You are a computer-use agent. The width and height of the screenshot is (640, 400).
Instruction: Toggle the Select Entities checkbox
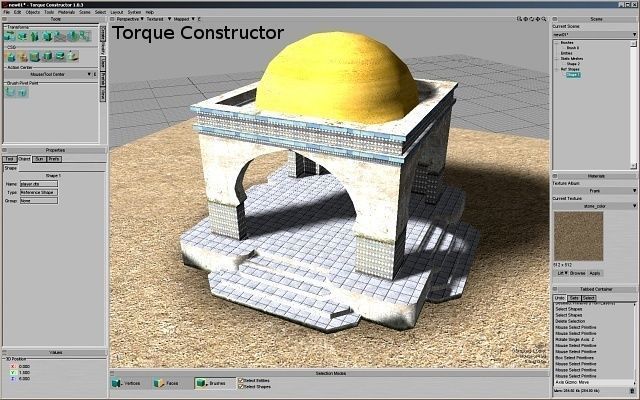point(241,380)
